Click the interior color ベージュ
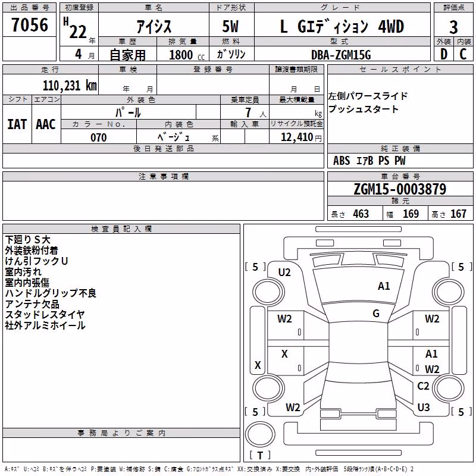The image size is (476, 476). tap(173, 137)
